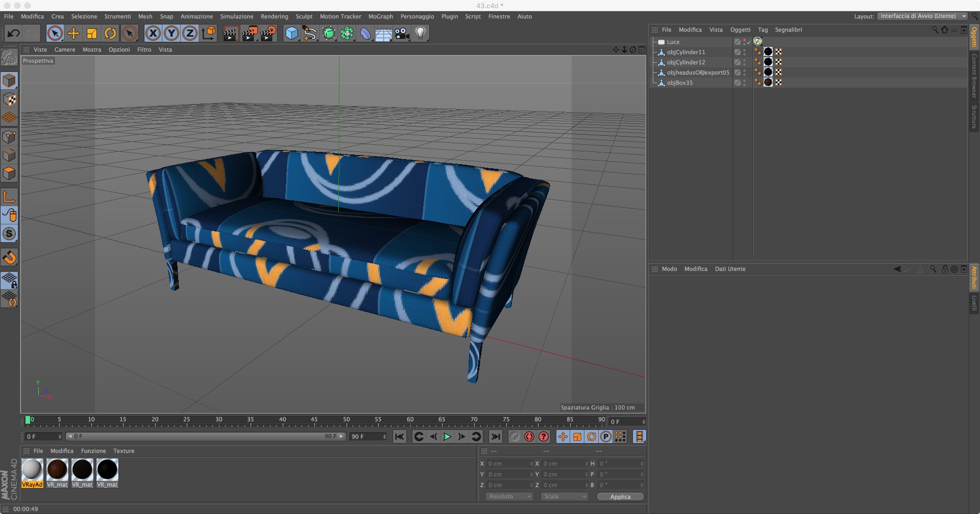Viewport: 980px width, 514px height.
Task: Open the Scala dropdown in coordinates panel
Action: coord(564,497)
